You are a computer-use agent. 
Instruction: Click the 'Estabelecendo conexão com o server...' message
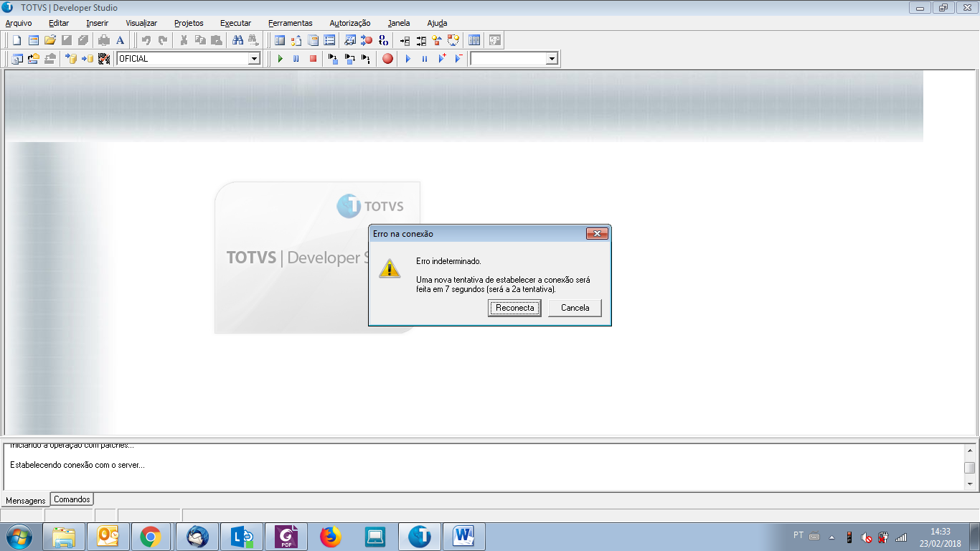click(77, 465)
